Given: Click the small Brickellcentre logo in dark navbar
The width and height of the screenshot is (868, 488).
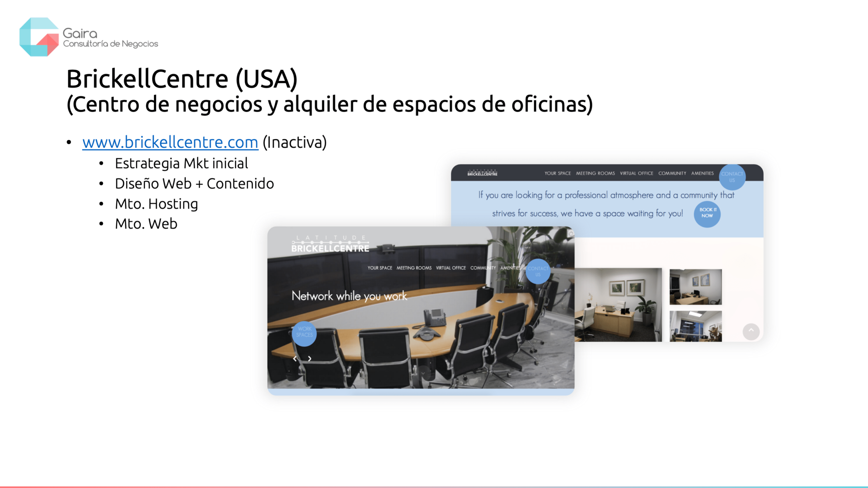Looking at the screenshot, I should click(482, 172).
